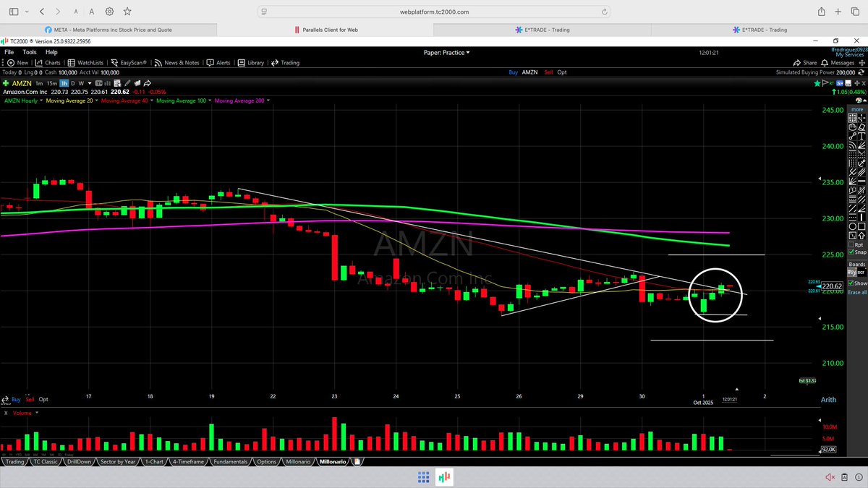Click Erase all drawings
The image size is (868, 488).
(857, 291)
